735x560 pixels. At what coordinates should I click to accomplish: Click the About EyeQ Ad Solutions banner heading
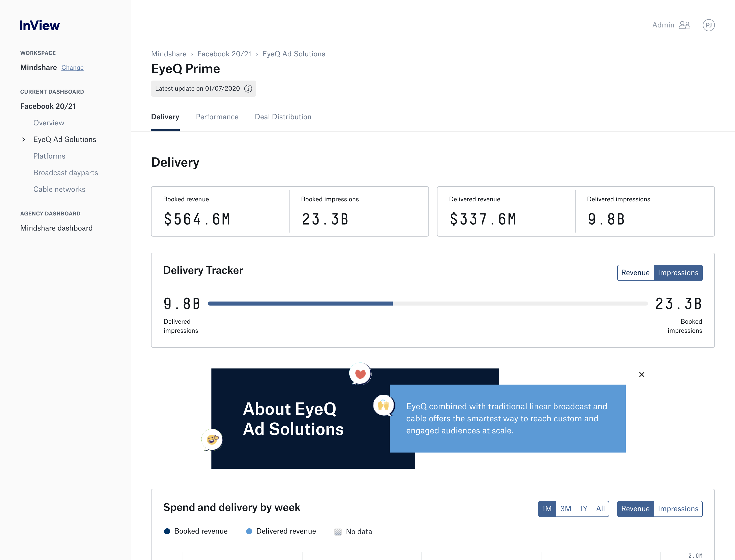293,419
